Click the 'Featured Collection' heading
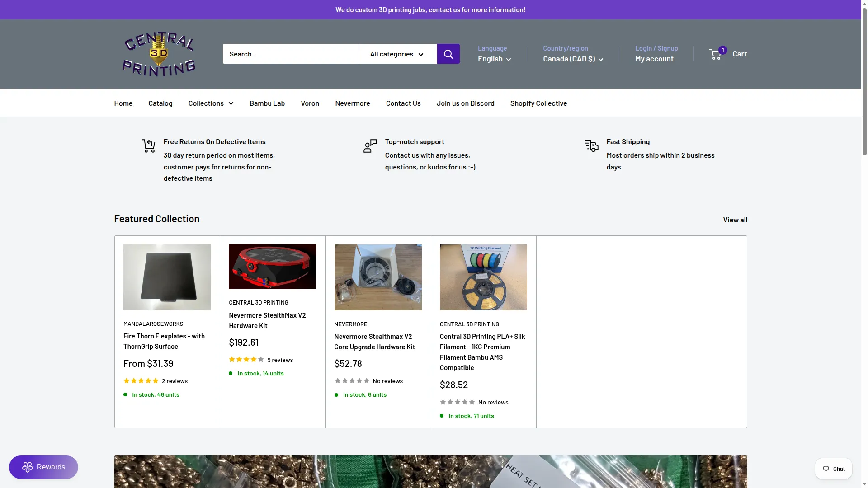The height and width of the screenshot is (488, 868). click(157, 219)
